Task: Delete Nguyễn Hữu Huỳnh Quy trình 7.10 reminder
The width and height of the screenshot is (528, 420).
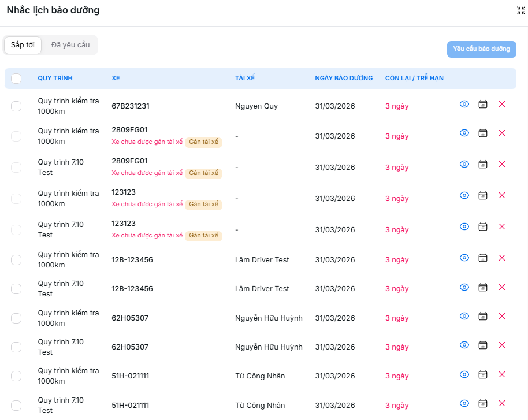Action: tap(501, 345)
